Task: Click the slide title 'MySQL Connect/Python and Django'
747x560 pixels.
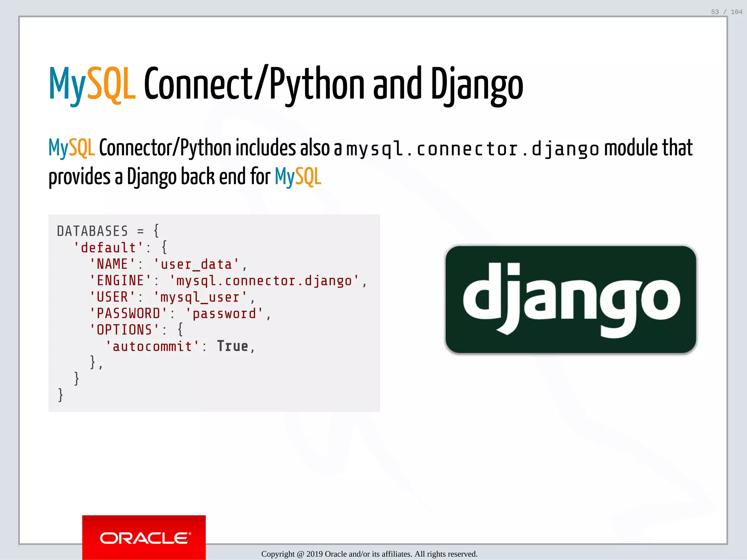Action: tap(286, 85)
